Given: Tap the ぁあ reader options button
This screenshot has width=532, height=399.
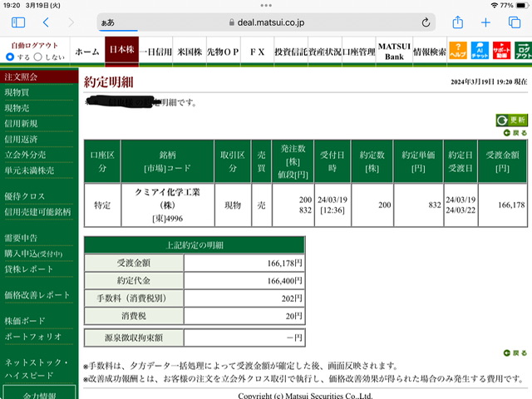Looking at the screenshot, I should (108, 22).
